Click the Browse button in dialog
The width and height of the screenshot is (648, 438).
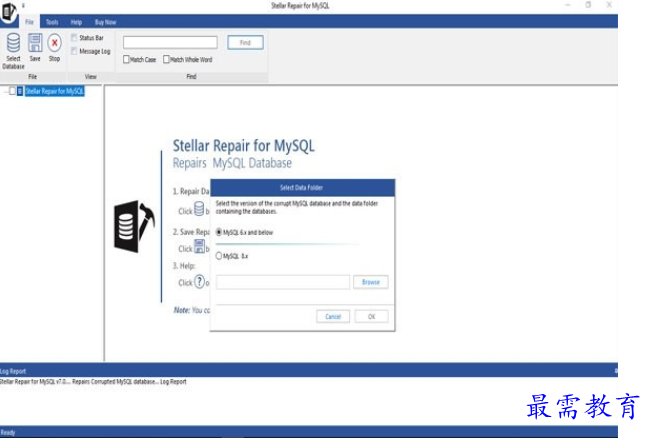coord(371,282)
